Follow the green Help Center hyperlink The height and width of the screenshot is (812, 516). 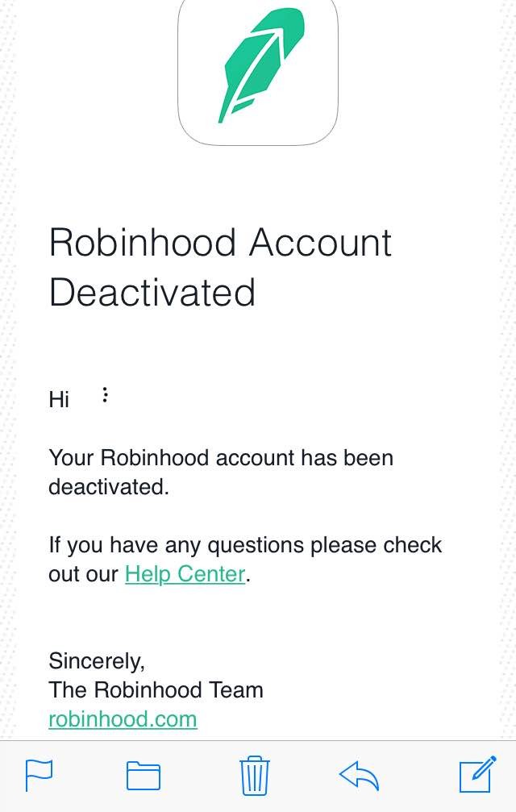click(x=185, y=573)
